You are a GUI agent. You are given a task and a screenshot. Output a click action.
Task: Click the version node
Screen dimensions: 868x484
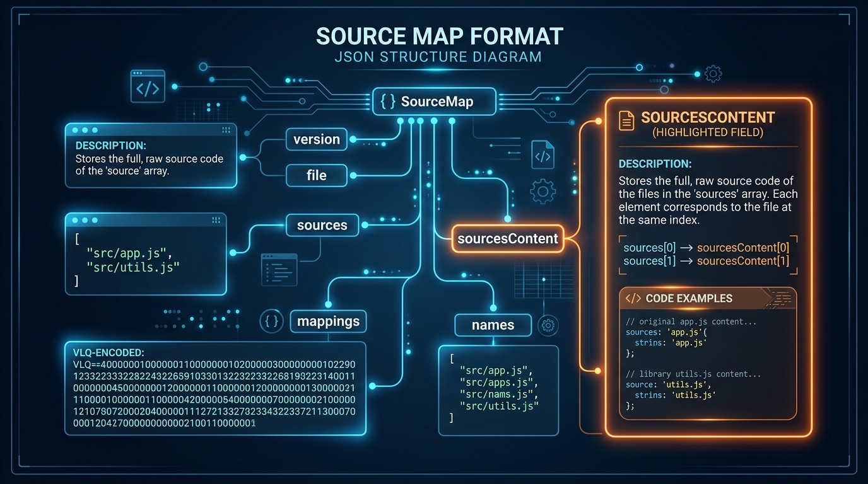(316, 139)
